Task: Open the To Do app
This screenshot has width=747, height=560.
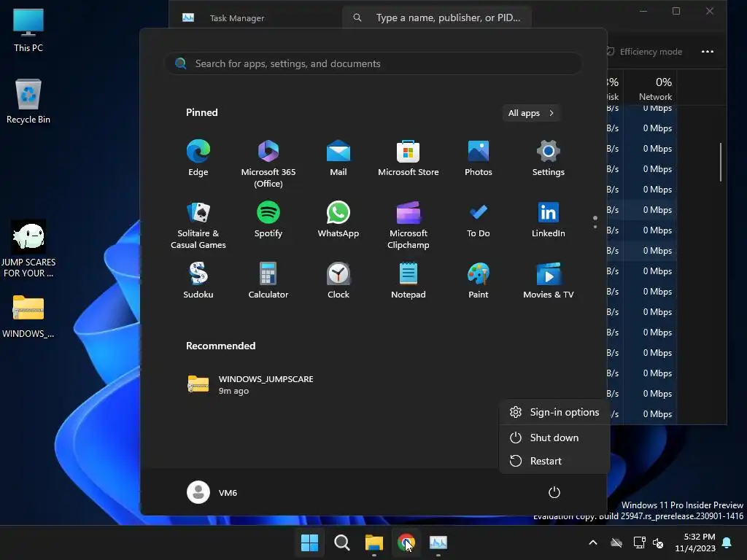Action: [479, 220]
